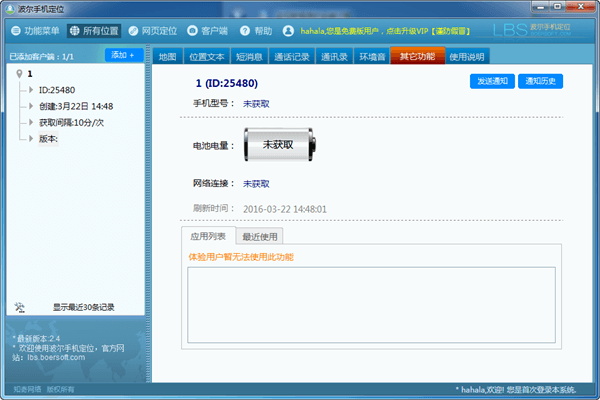Expand the 获取间隔:10分/次 tree node
Image resolution: width=600 pixels, height=400 pixels.
(x=32, y=122)
